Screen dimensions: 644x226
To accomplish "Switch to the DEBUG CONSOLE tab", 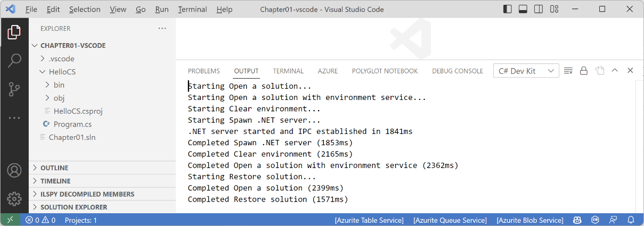I will (458, 71).
